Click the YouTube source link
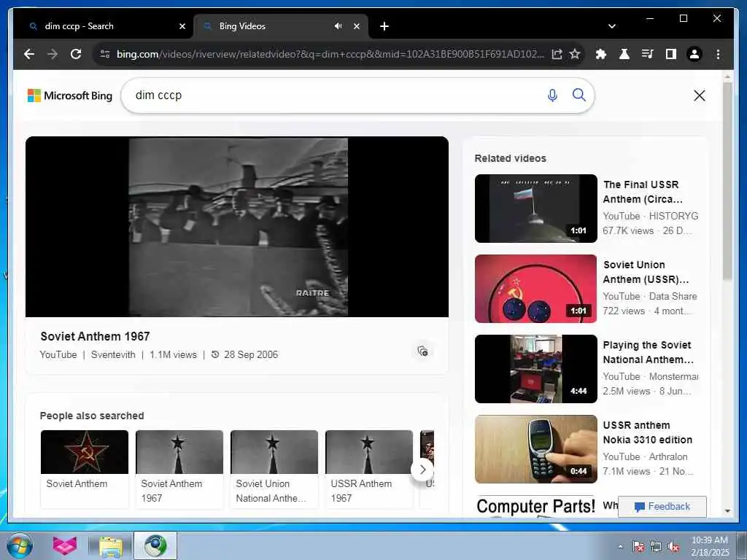Screen dimensions: 747x560 (x=58, y=355)
